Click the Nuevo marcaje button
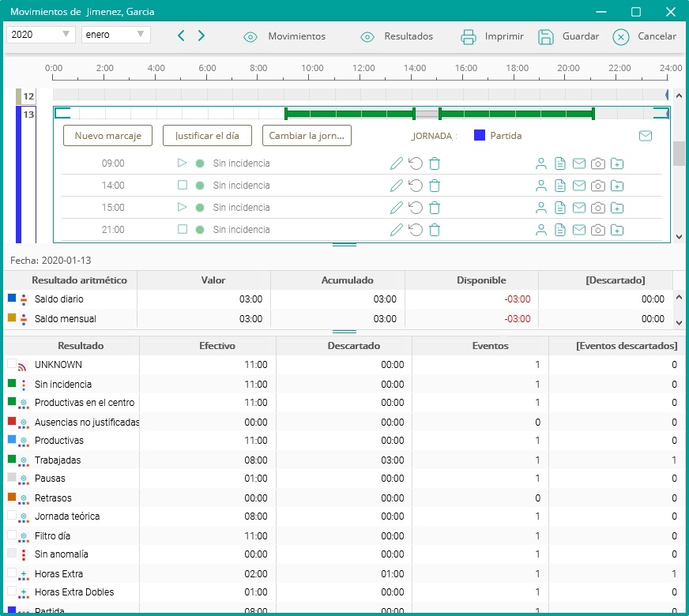This screenshot has height=616, width=689. click(107, 135)
